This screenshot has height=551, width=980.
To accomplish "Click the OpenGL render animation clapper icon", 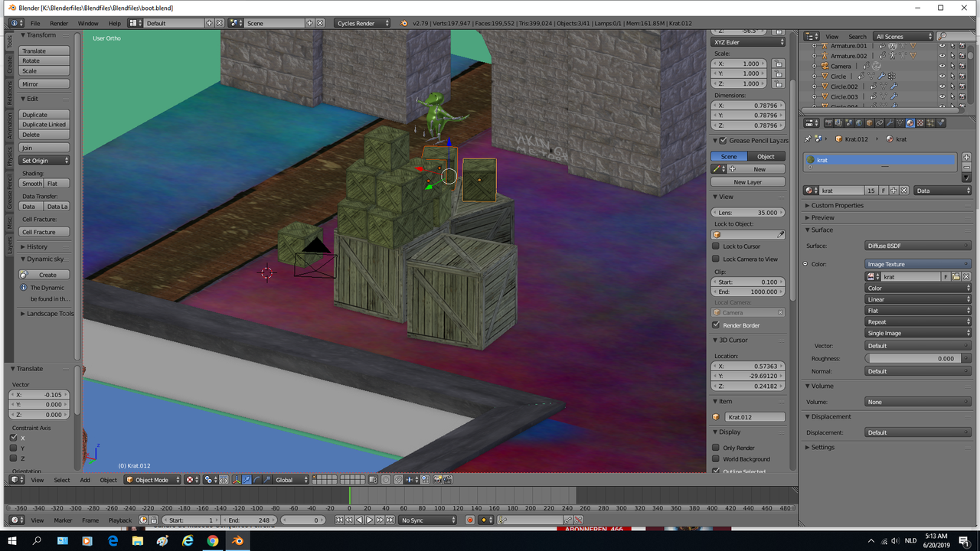I will tap(448, 480).
